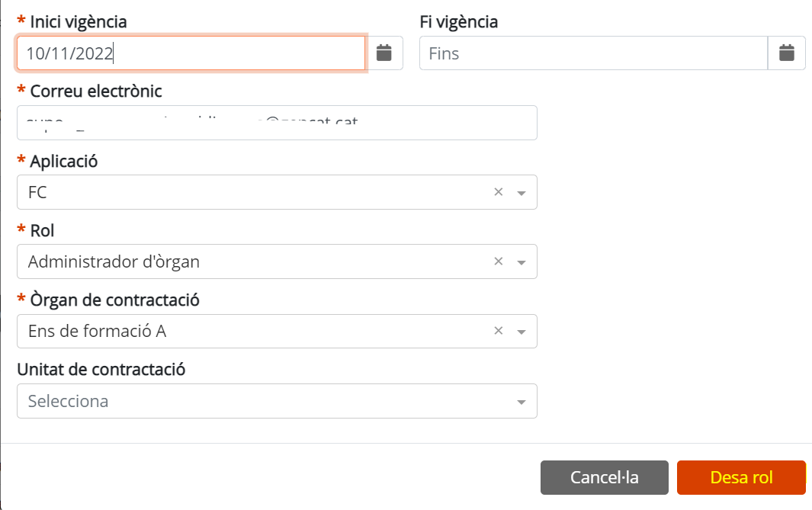Image resolution: width=812 pixels, height=510 pixels.
Task: Focus the Fi vigència date field
Action: (x=593, y=53)
